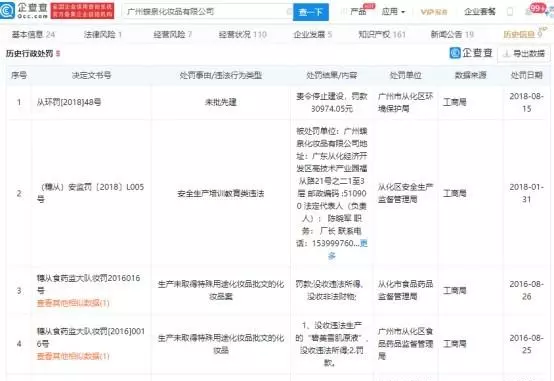Click the 工商局 source in row 3

coord(454,291)
